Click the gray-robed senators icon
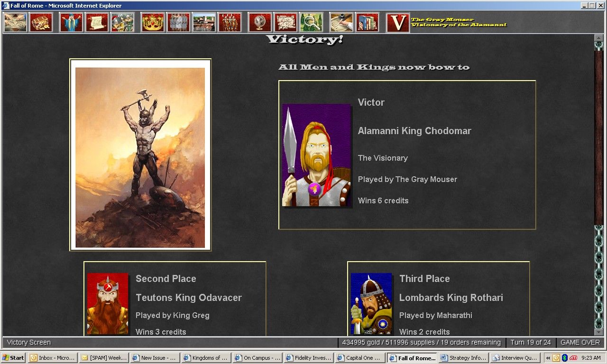Viewport: 607px width, 364px height. pos(178,22)
